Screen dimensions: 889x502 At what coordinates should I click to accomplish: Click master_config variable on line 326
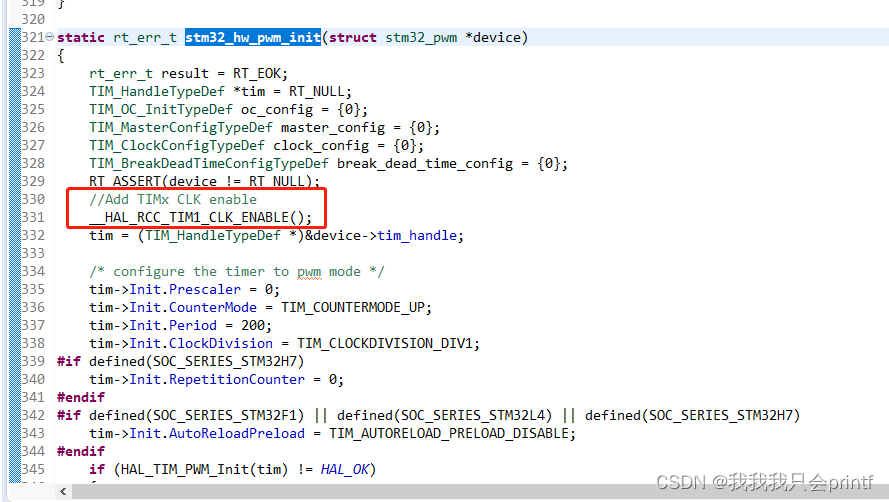click(333, 128)
